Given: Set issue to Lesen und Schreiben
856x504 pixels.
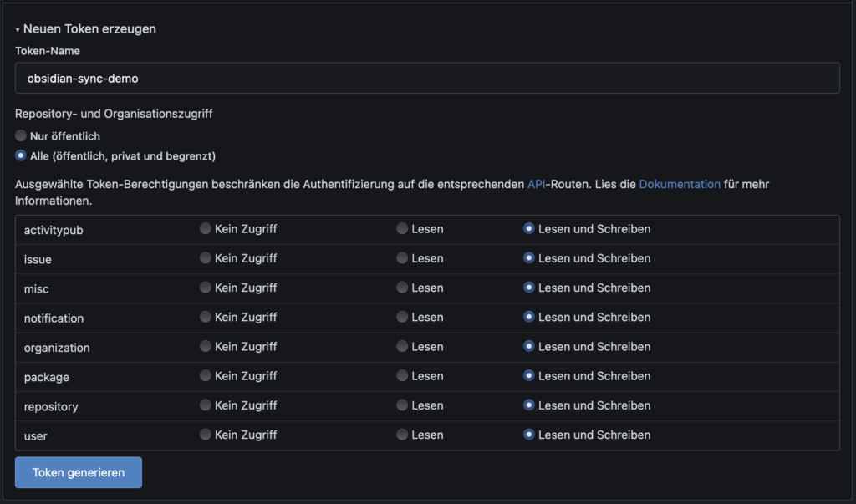Looking at the screenshot, I should click(529, 258).
